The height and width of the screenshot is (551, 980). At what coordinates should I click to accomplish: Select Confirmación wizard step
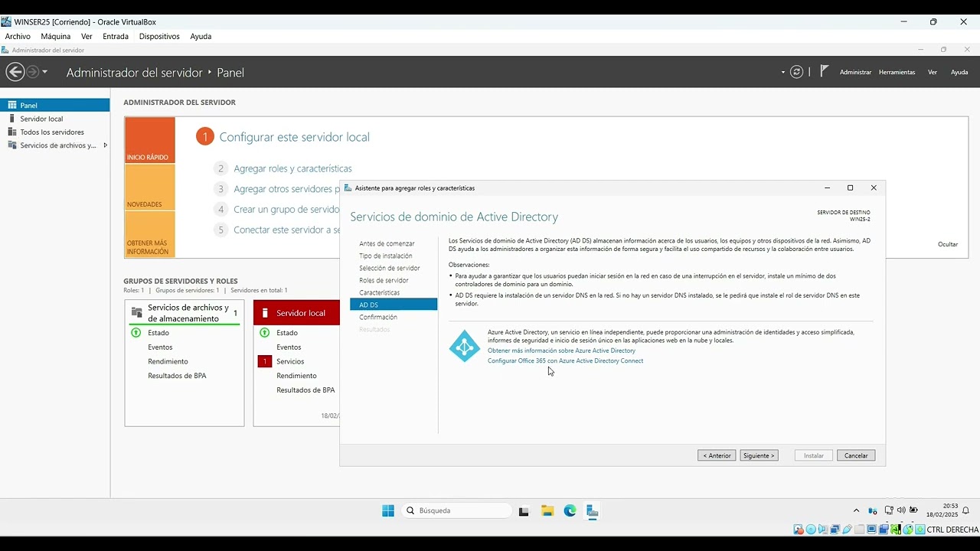[378, 317]
